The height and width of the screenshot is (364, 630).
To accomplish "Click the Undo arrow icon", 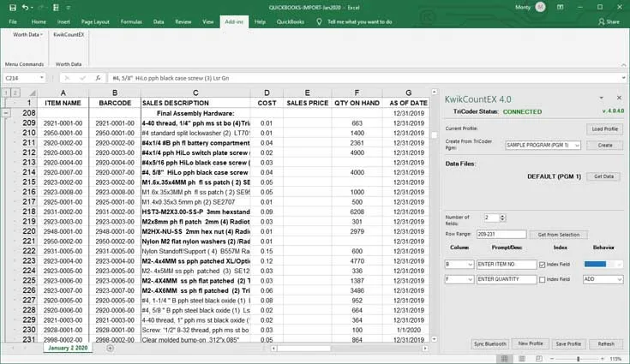I will [26, 7].
